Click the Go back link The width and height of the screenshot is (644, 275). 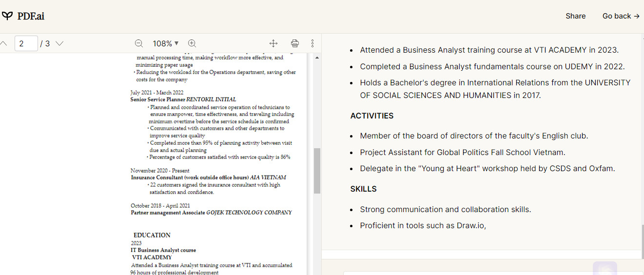click(621, 16)
